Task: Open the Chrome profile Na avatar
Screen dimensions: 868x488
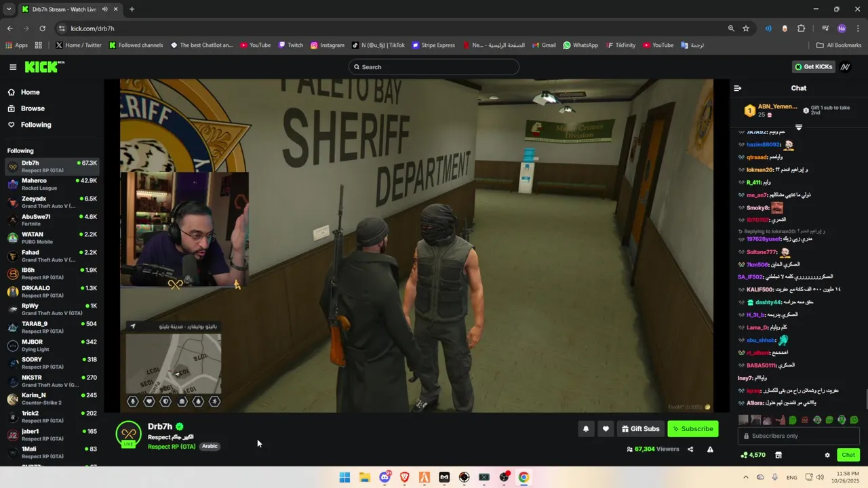Action: pos(842,28)
